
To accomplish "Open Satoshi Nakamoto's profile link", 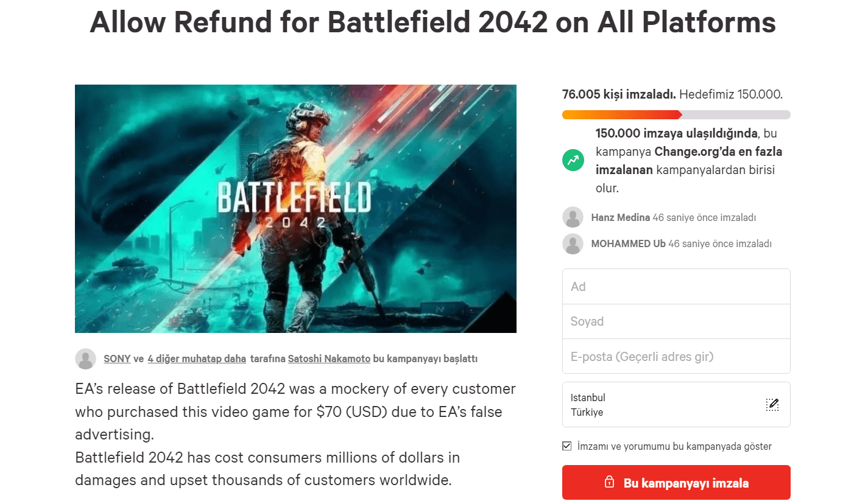I will pyautogui.click(x=329, y=359).
